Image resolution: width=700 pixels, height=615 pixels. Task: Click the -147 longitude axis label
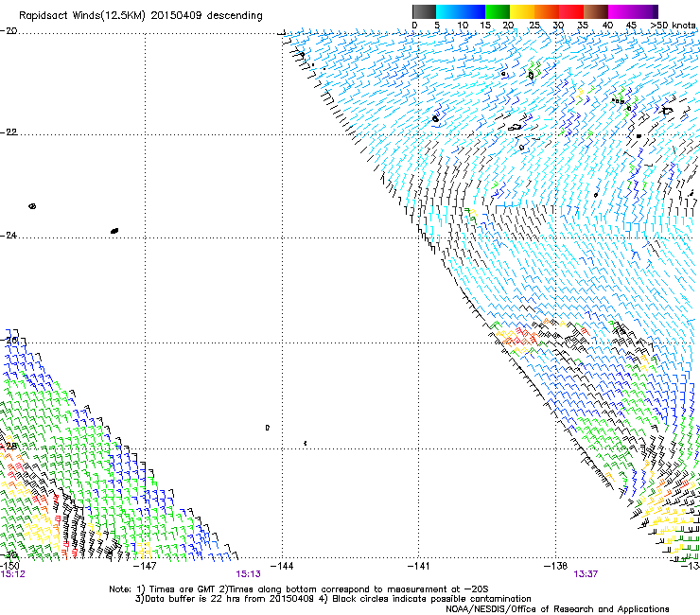tap(145, 566)
